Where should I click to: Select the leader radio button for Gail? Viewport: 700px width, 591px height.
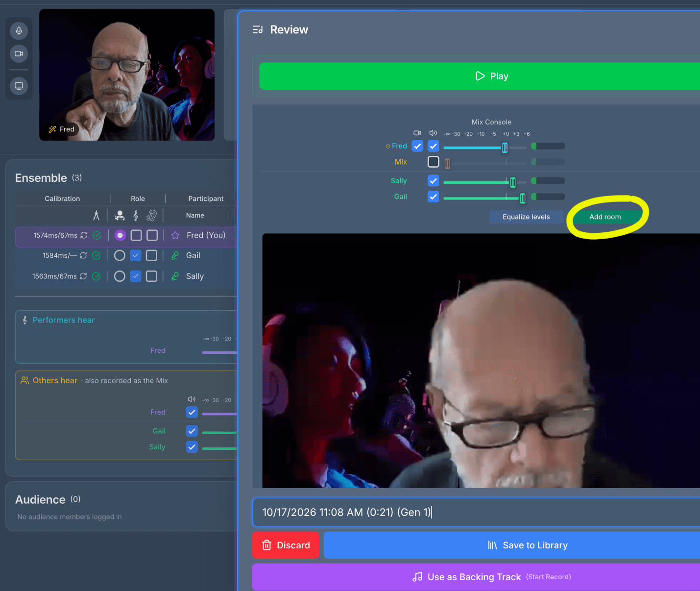coord(120,255)
